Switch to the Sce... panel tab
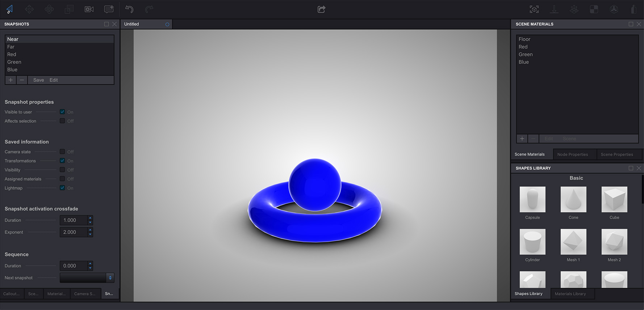The height and width of the screenshot is (310, 644). tap(33, 294)
